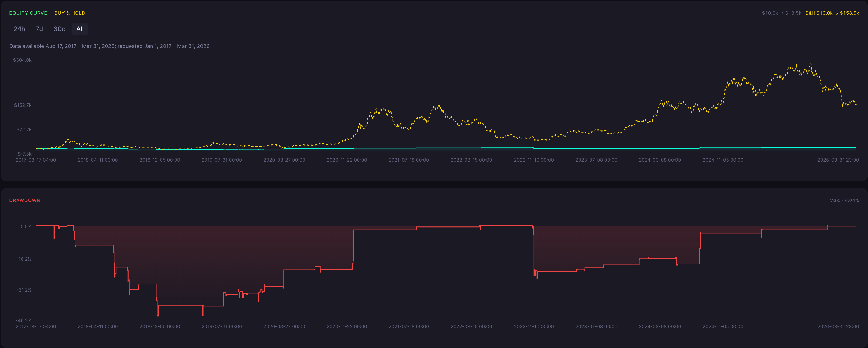Select the All time range tab
868x348 pixels.
(x=80, y=29)
